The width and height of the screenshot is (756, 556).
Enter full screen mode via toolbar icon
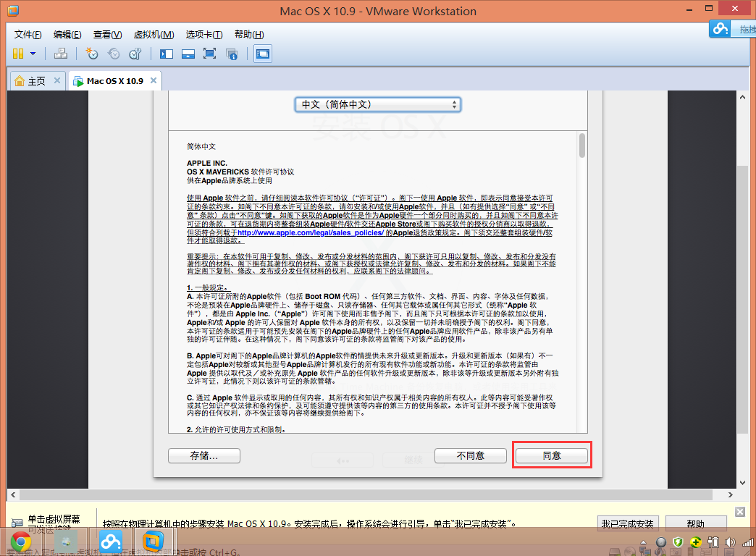tap(210, 54)
